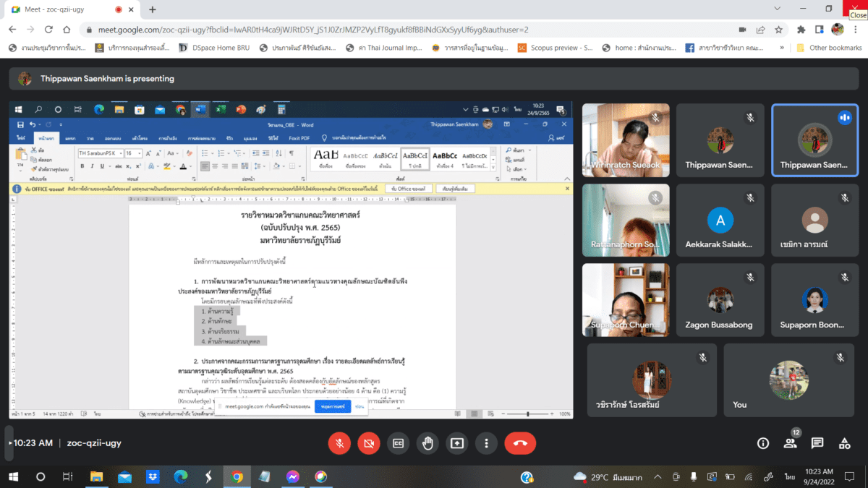Open Meet more options three-dot menu
The height and width of the screenshot is (488, 868).
point(487,443)
